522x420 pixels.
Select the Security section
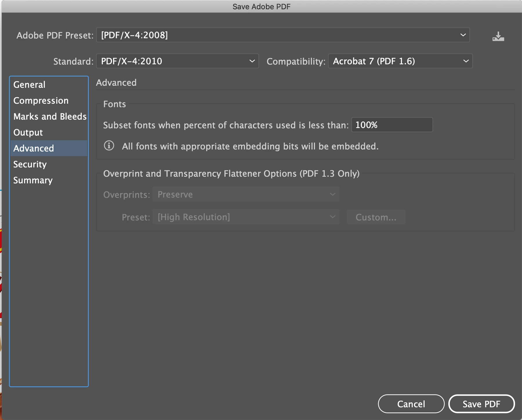[x=49, y=164]
